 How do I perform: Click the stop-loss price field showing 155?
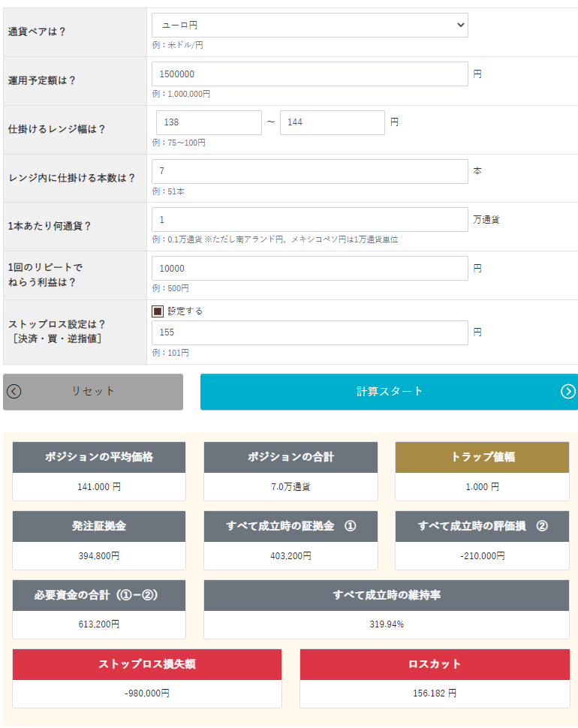pos(310,333)
